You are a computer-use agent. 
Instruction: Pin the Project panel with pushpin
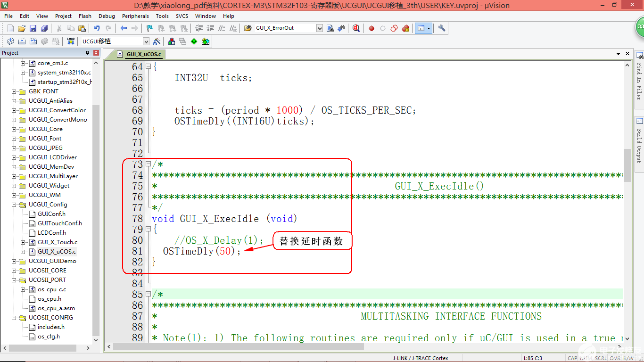(88, 53)
